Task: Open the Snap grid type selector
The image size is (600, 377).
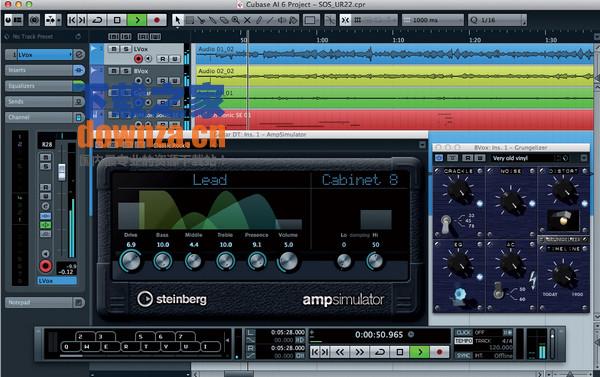Action: pos(375,20)
